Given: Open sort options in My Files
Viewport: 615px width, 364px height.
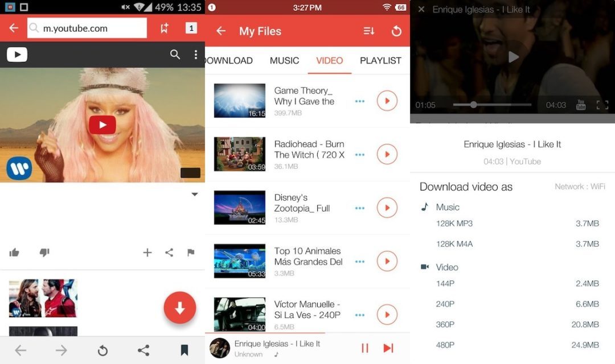Looking at the screenshot, I should 368,31.
